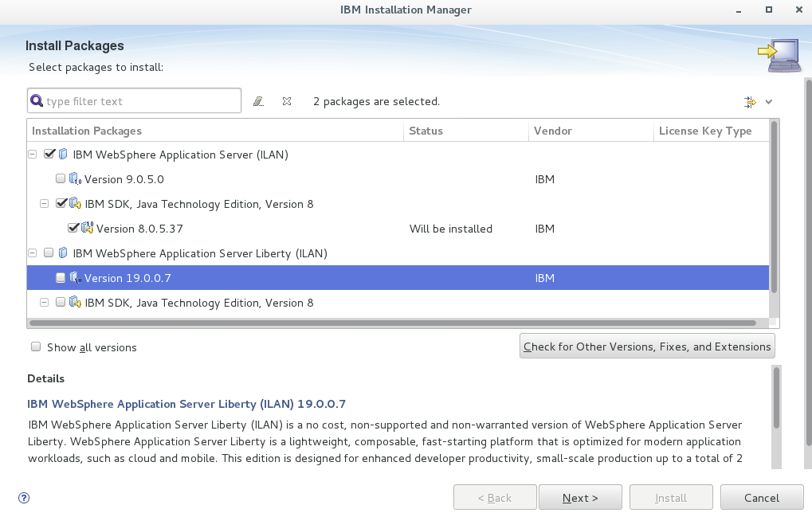Click the Version 8.0.5.37 SDK icon
The image size is (812, 513).
88,229
